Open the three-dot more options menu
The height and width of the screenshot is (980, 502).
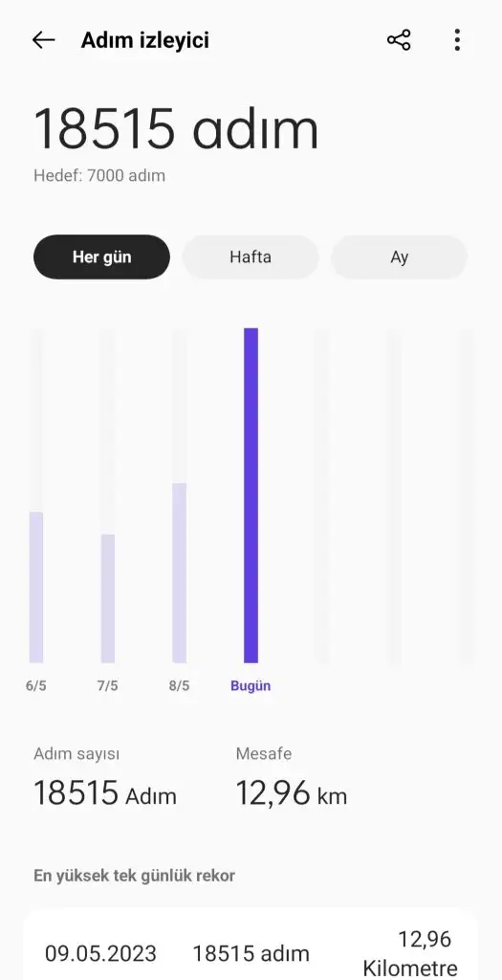point(458,40)
